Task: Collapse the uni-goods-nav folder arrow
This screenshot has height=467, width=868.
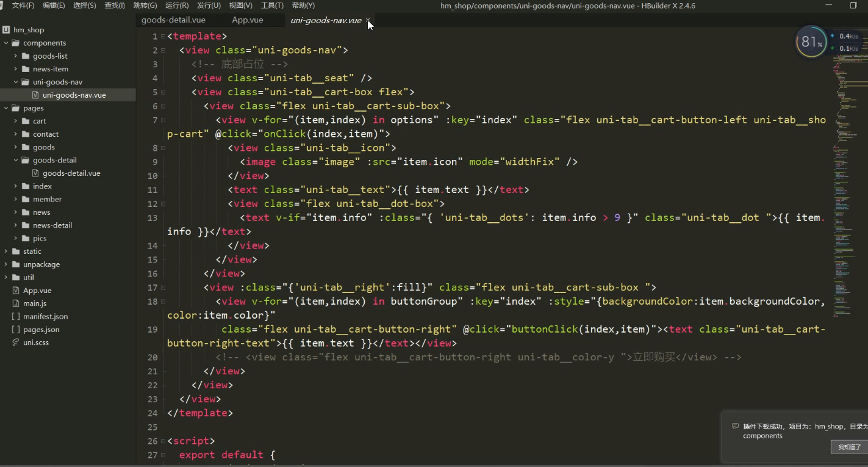Action: tap(16, 82)
